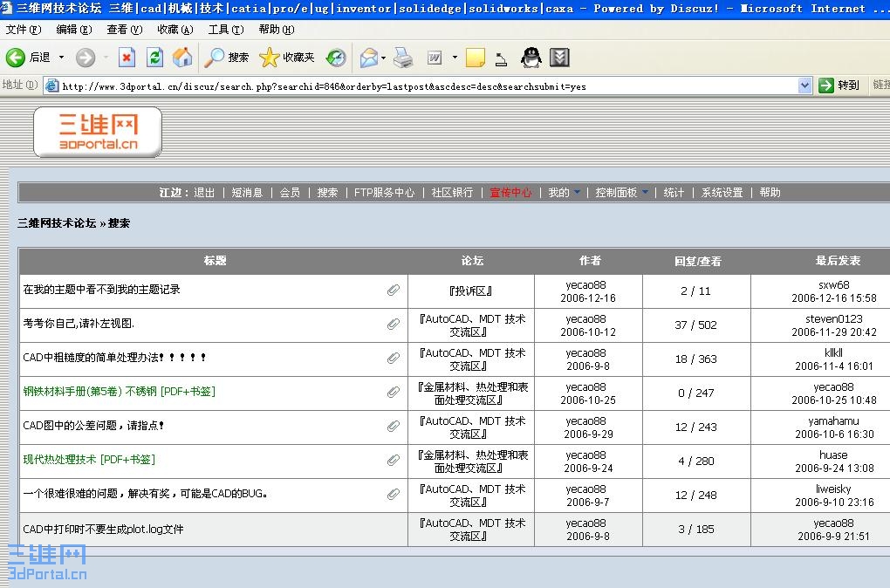Open the Edit button dropdown arrow
The image size is (890, 588).
(x=455, y=58)
